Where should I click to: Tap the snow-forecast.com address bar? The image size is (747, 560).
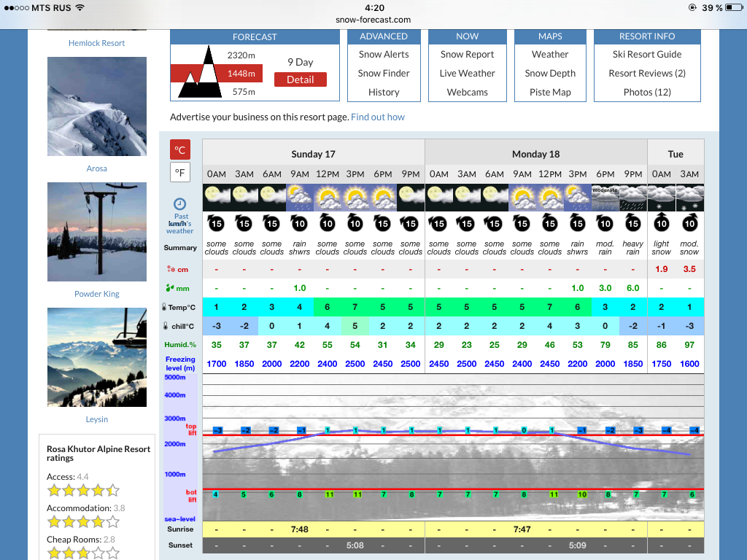tap(373, 20)
